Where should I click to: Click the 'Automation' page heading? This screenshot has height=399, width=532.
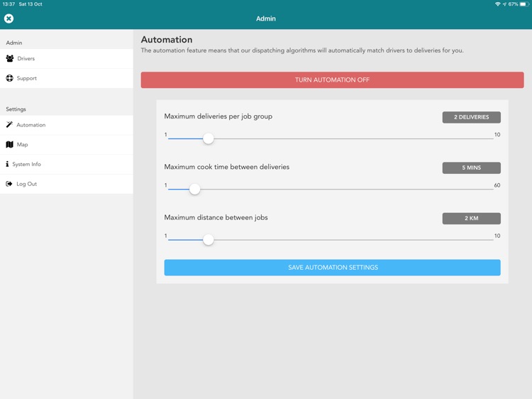[167, 40]
